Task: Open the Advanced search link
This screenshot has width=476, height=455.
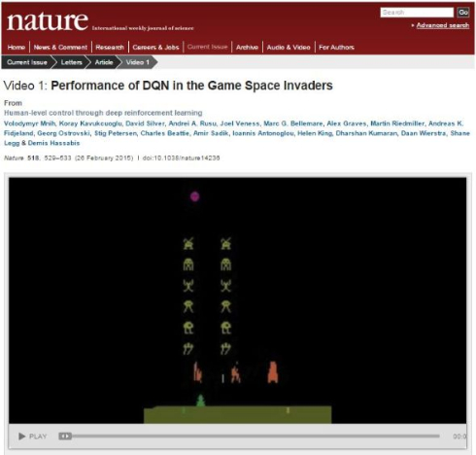Action: 442,25
